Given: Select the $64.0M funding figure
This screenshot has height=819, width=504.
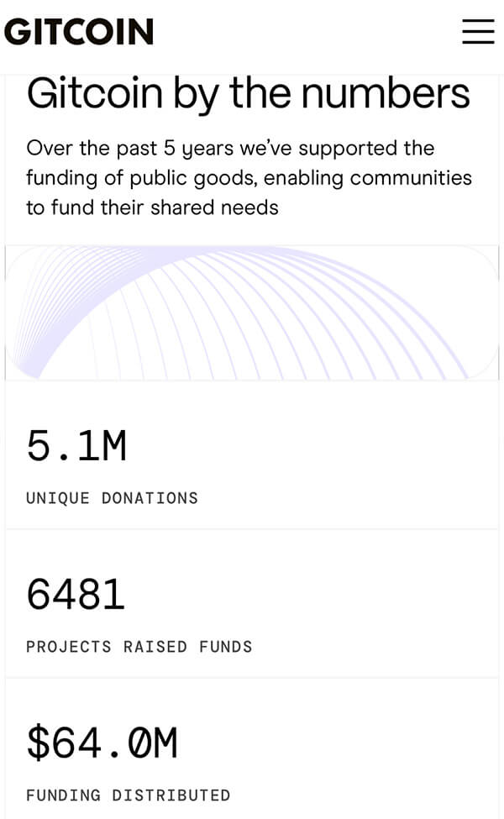Looking at the screenshot, I should click(x=102, y=743).
